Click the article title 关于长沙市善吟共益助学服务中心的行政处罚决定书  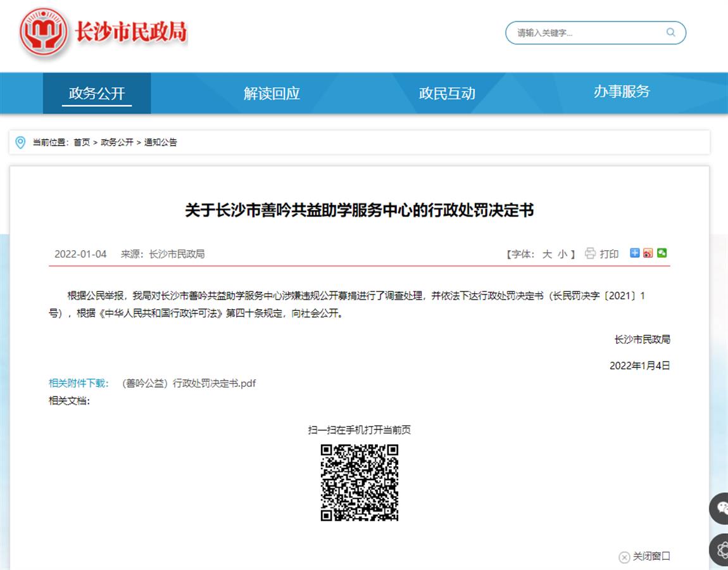(x=360, y=210)
